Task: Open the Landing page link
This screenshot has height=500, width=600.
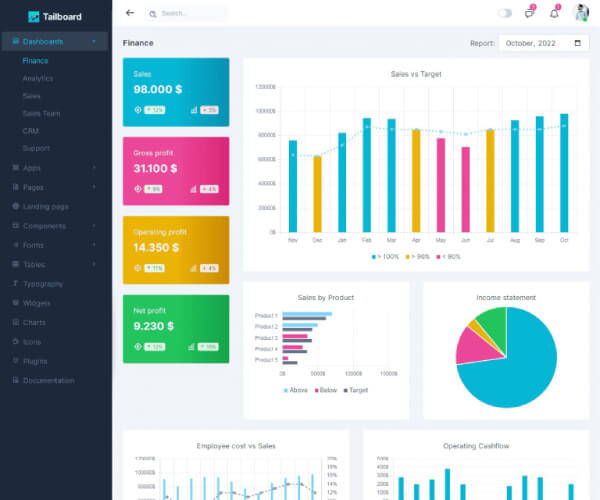Action: [x=45, y=206]
